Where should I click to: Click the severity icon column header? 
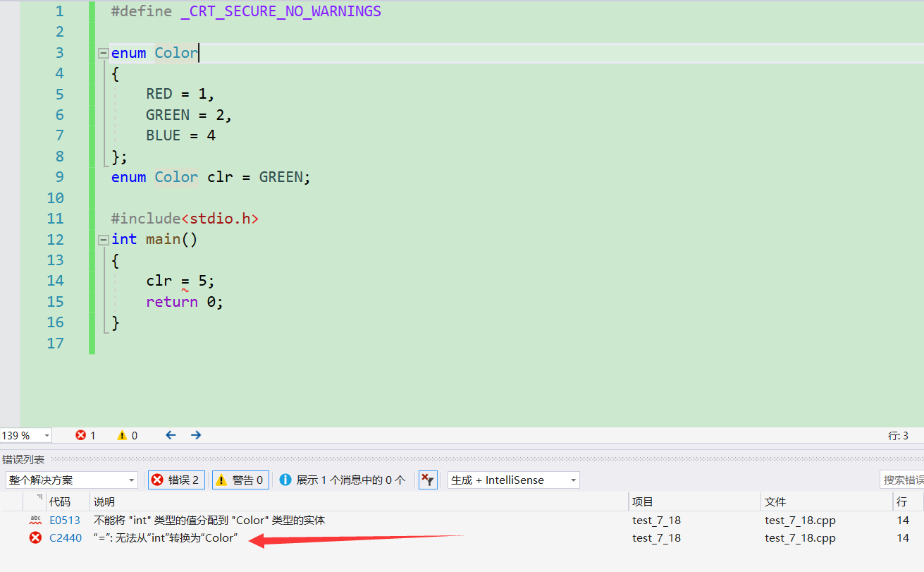coord(35,502)
